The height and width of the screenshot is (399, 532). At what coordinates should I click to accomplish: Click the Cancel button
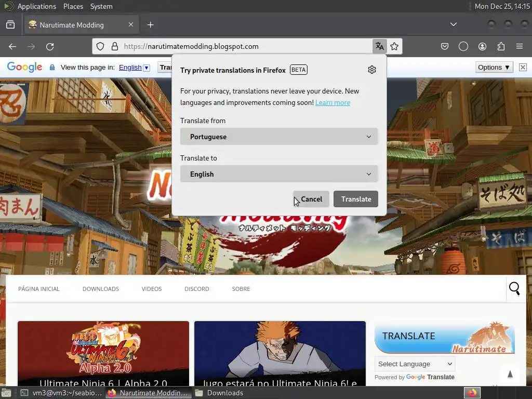[311, 199]
